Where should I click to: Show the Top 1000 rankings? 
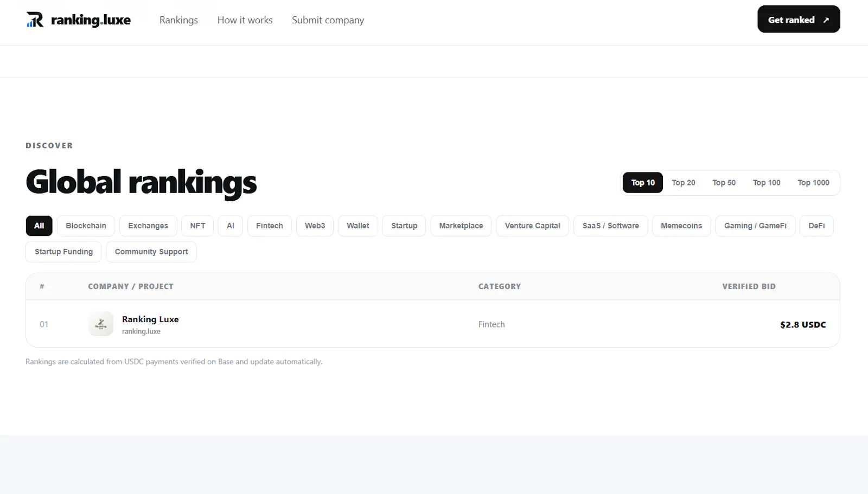[813, 183]
